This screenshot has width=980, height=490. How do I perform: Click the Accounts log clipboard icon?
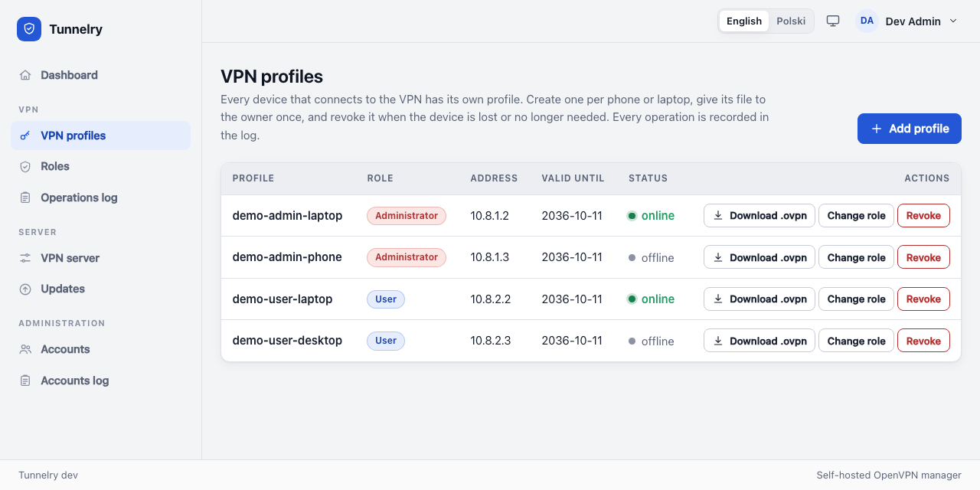(x=25, y=381)
